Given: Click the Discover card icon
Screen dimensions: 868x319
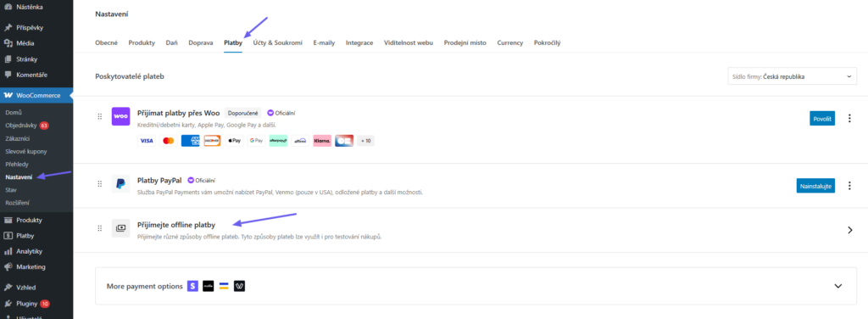Looking at the screenshot, I should (213, 141).
